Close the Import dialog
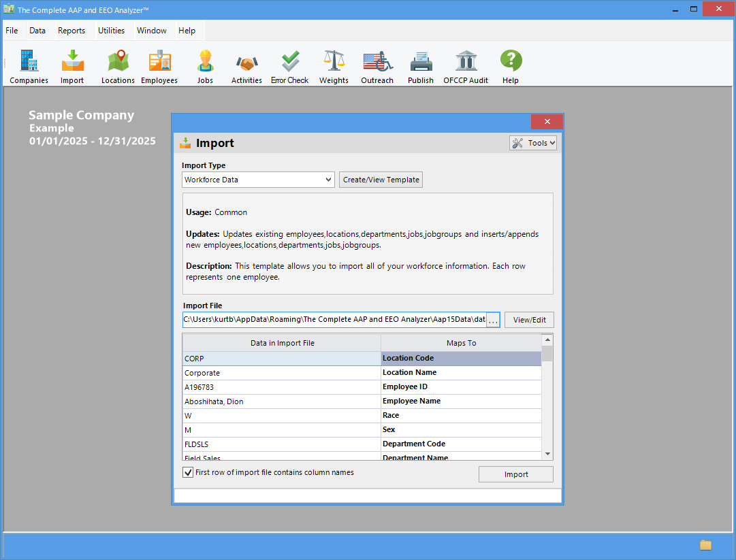This screenshot has height=560, width=736. point(547,122)
